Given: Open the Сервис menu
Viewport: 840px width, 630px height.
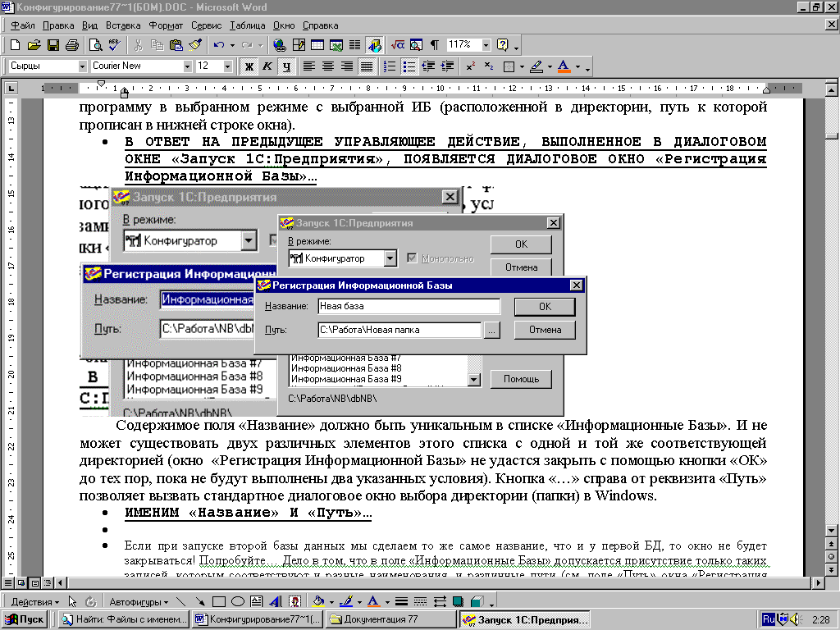Looking at the screenshot, I should tap(206, 25).
